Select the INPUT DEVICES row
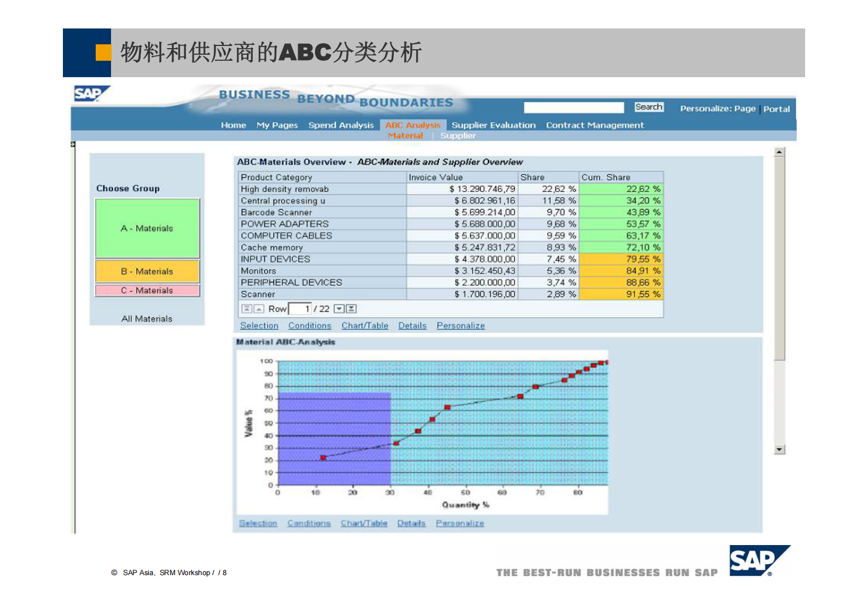The width and height of the screenshot is (868, 614). pyautogui.click(x=451, y=259)
